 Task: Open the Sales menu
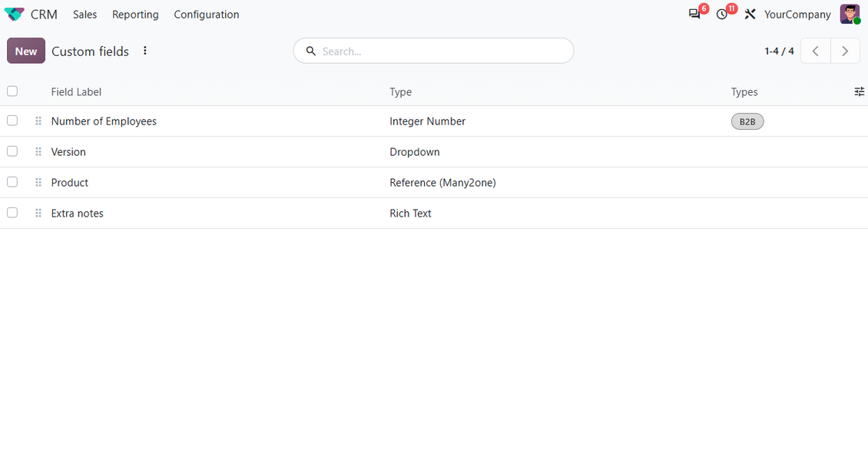click(84, 15)
